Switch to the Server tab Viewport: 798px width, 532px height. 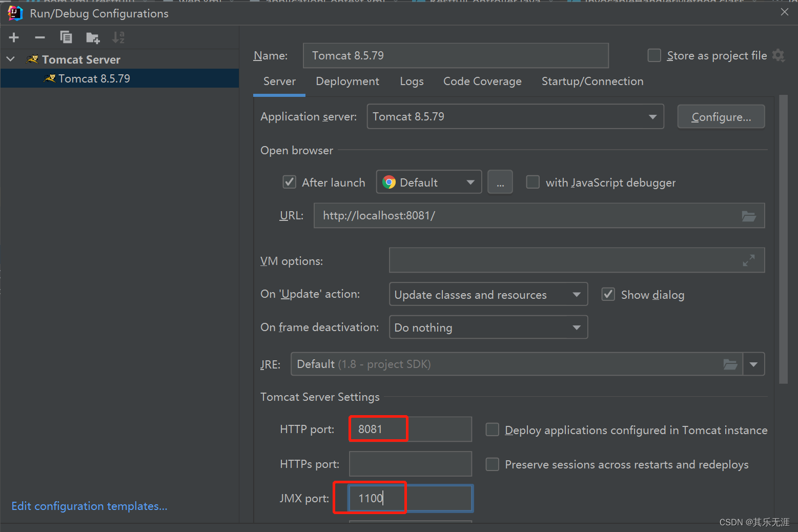pyautogui.click(x=279, y=81)
